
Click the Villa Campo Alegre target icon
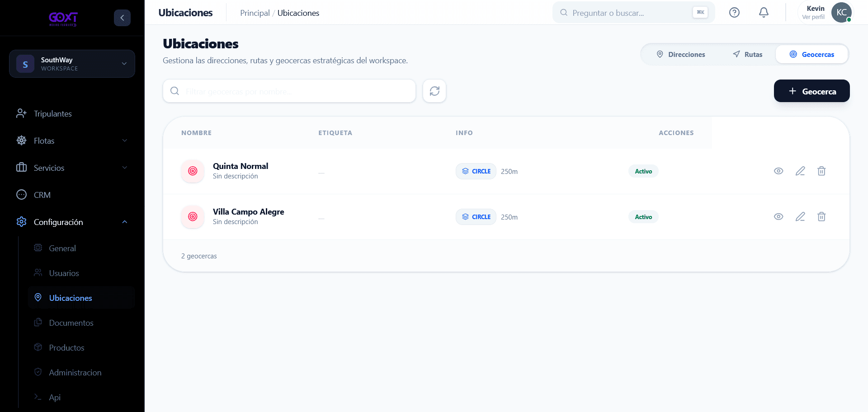pos(193,217)
